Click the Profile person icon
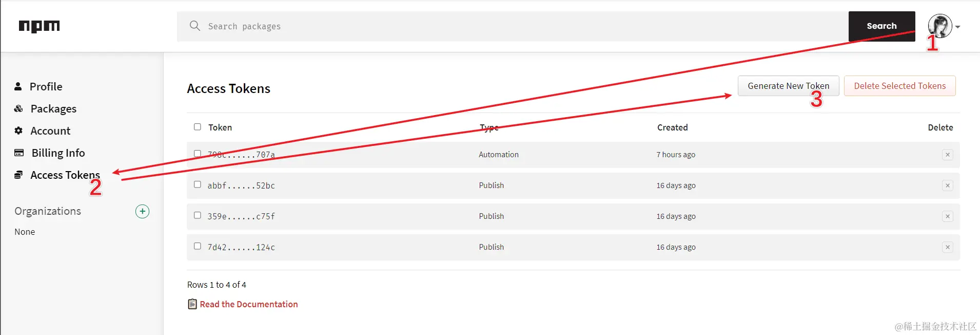The width and height of the screenshot is (980, 335). [18, 86]
